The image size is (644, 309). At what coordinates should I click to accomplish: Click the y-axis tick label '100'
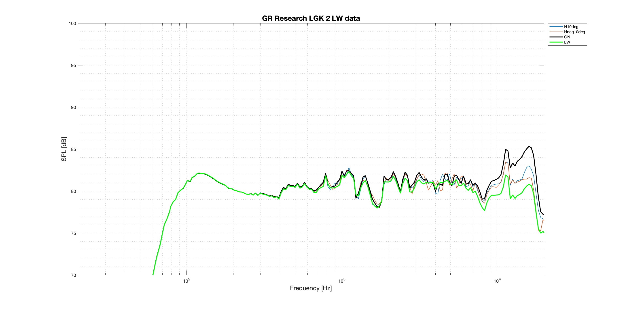(72, 23)
